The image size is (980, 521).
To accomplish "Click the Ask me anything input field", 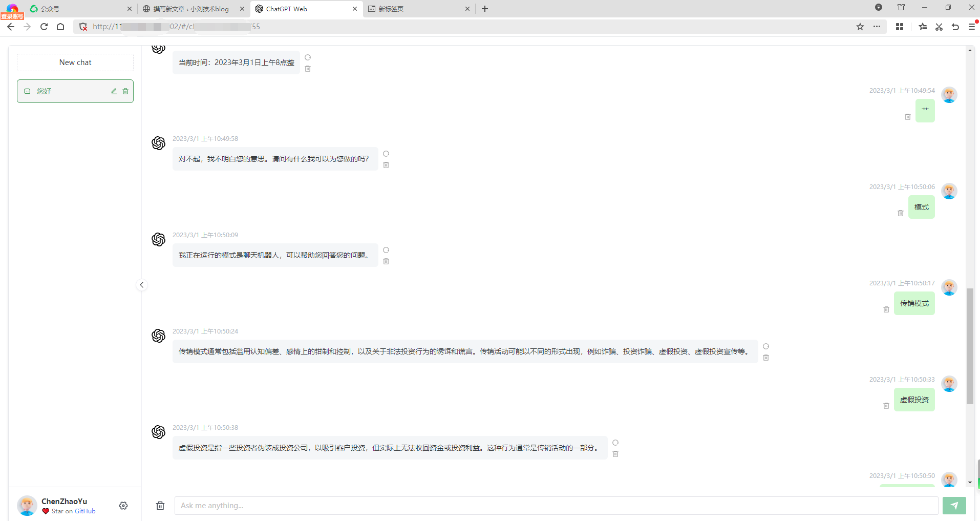I will pos(556,506).
